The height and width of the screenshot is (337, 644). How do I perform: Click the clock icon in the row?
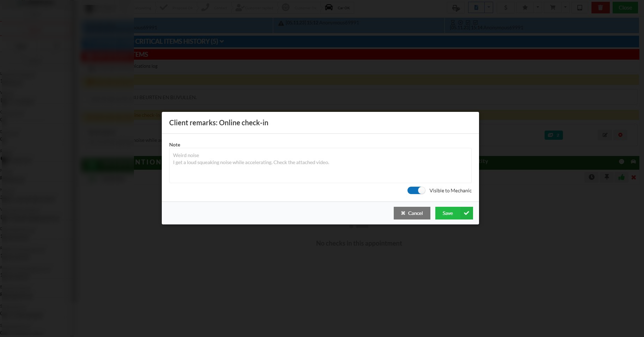pyautogui.click(x=591, y=177)
